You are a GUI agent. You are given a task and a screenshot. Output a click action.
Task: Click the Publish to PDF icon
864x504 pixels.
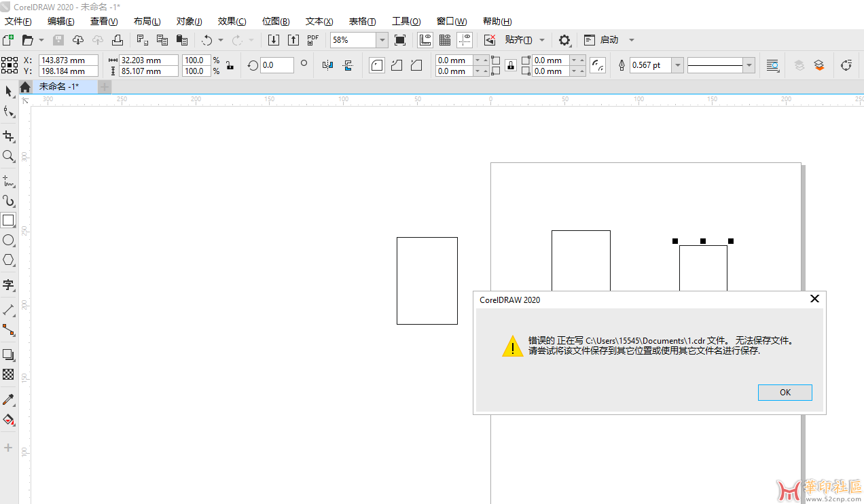pyautogui.click(x=313, y=40)
